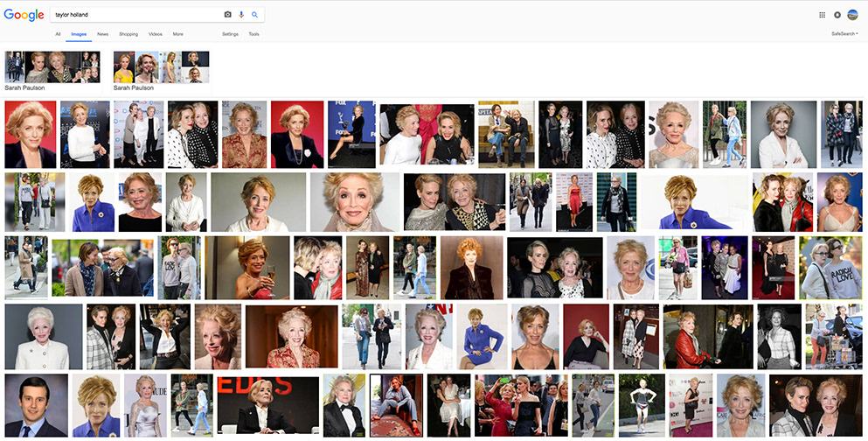Screen dimensions: 868x441
Task: Click the blue magnifier search button
Action: tap(254, 14)
